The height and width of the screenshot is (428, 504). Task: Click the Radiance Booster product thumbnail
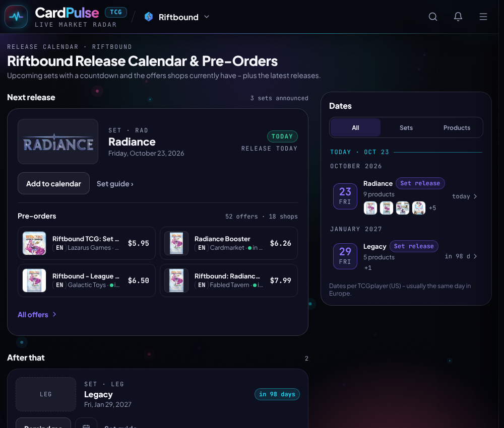click(176, 243)
